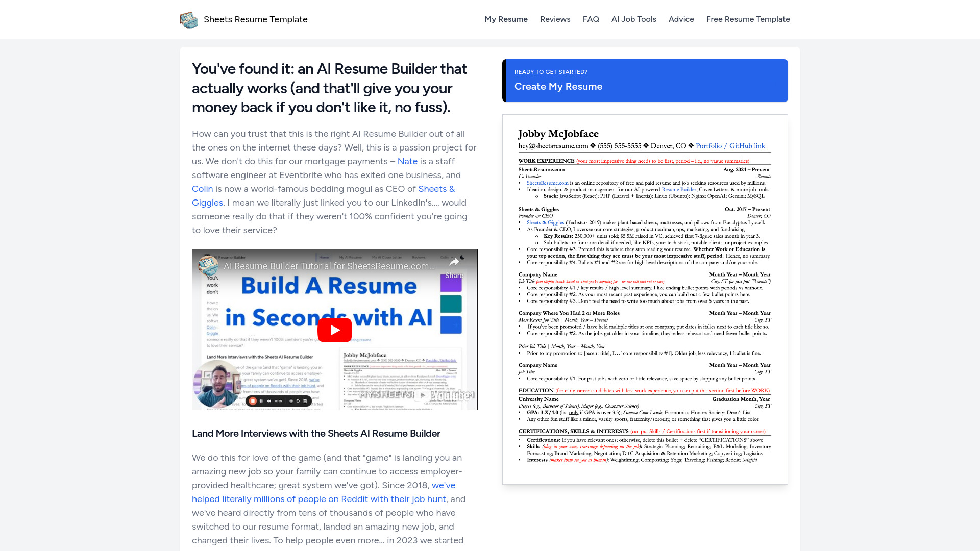Click the Portfolio GitHub link on resume
Image resolution: width=980 pixels, height=551 pixels.
(x=730, y=145)
